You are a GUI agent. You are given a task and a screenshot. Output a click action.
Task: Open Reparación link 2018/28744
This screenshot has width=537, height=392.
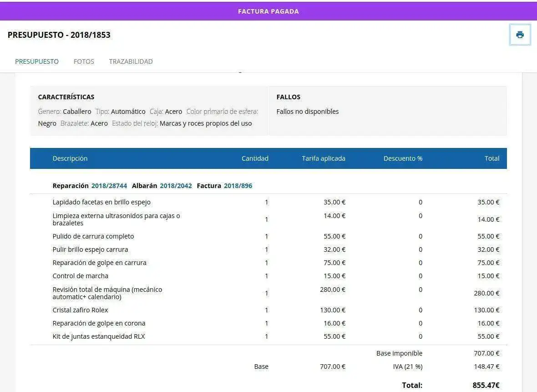[x=109, y=186]
